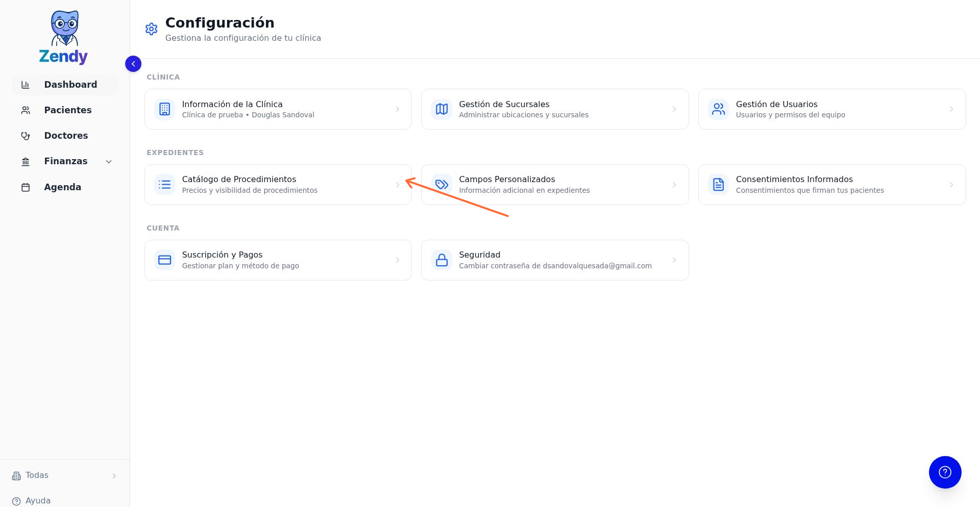This screenshot has width=980, height=507.
Task: Open the Catálogo de Procedimientos card
Action: 278,184
